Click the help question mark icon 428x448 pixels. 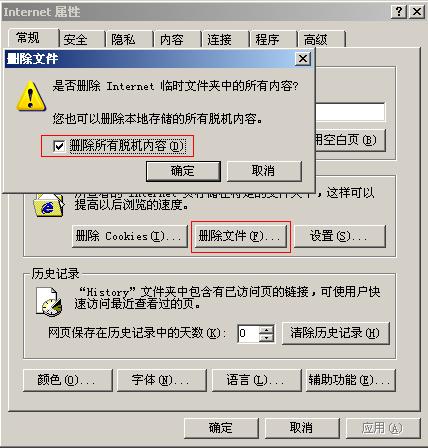coord(398,12)
